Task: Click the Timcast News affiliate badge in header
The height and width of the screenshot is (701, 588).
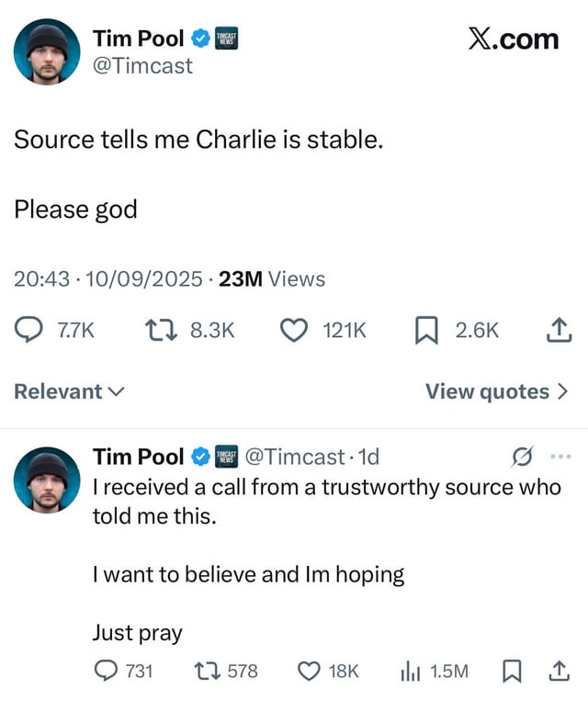Action: 226,39
